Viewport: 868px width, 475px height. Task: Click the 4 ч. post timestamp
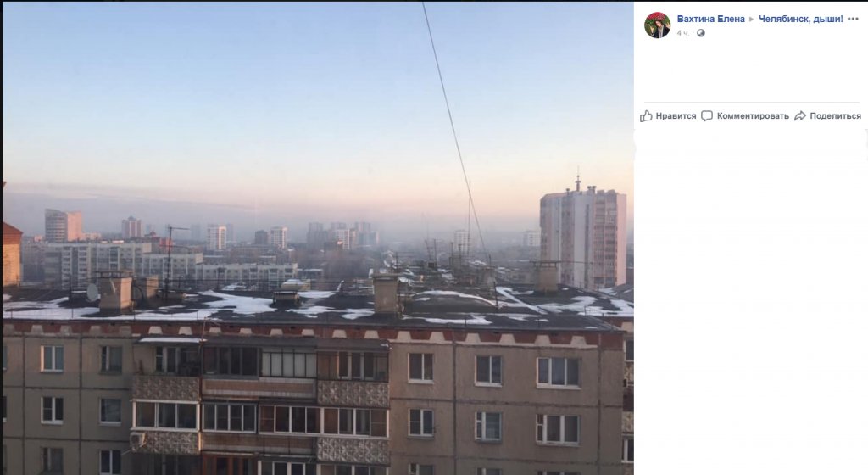pyautogui.click(x=683, y=33)
